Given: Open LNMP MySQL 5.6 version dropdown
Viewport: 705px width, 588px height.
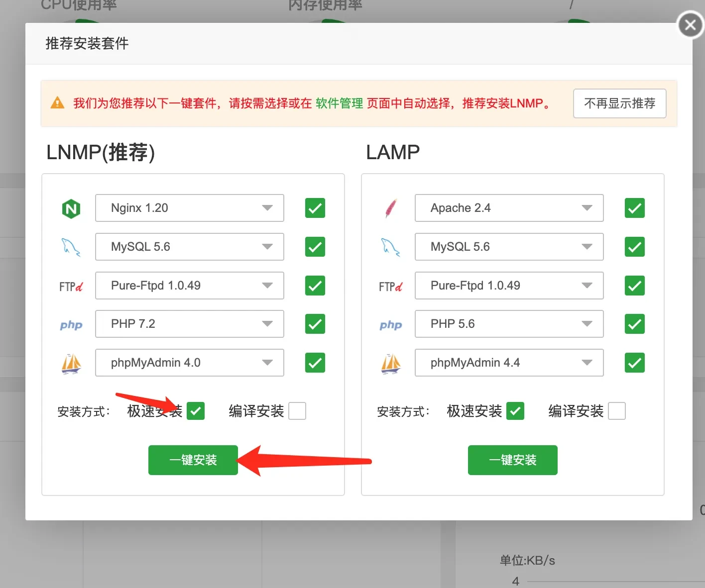Looking at the screenshot, I should (190, 247).
